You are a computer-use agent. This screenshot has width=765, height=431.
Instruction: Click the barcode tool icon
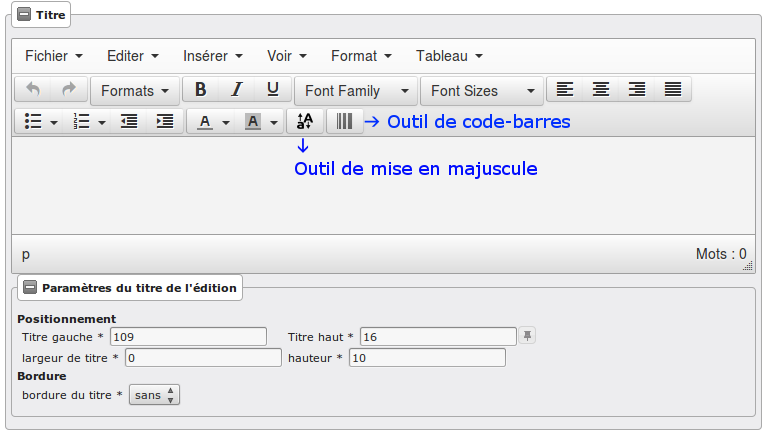point(344,122)
